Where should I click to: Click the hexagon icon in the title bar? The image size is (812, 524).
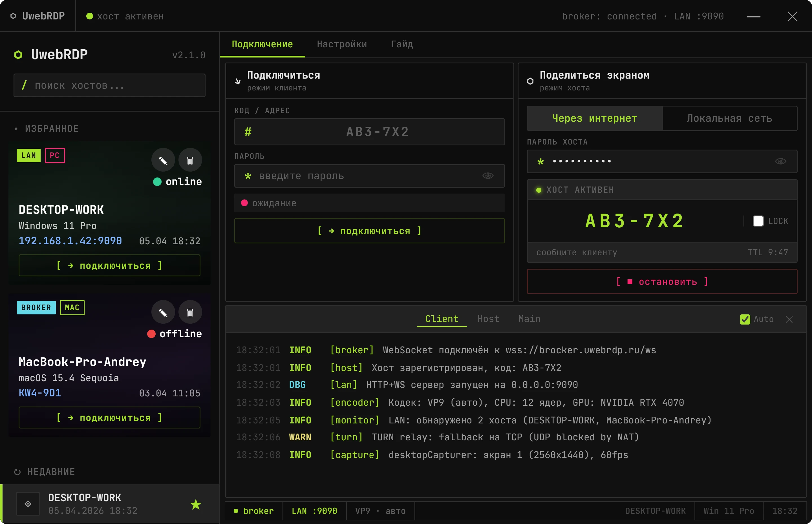(x=13, y=16)
